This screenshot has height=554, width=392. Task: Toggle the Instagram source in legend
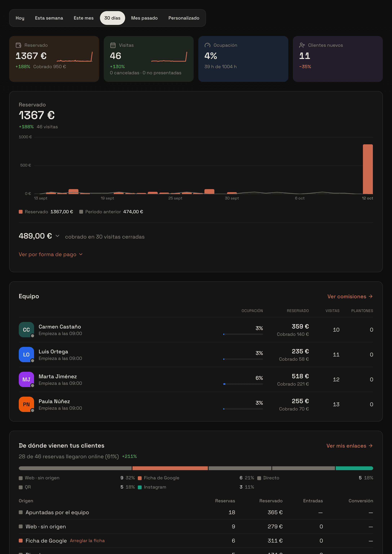click(152, 487)
